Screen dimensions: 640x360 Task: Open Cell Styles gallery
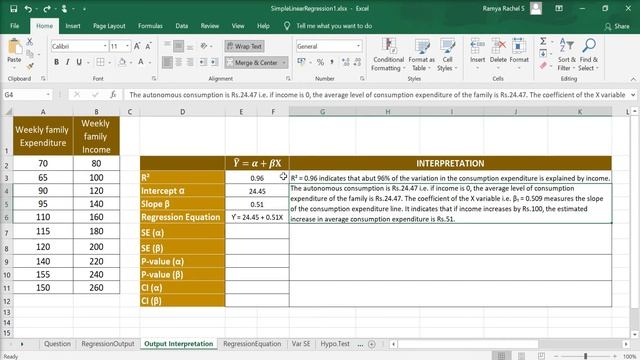click(447, 55)
